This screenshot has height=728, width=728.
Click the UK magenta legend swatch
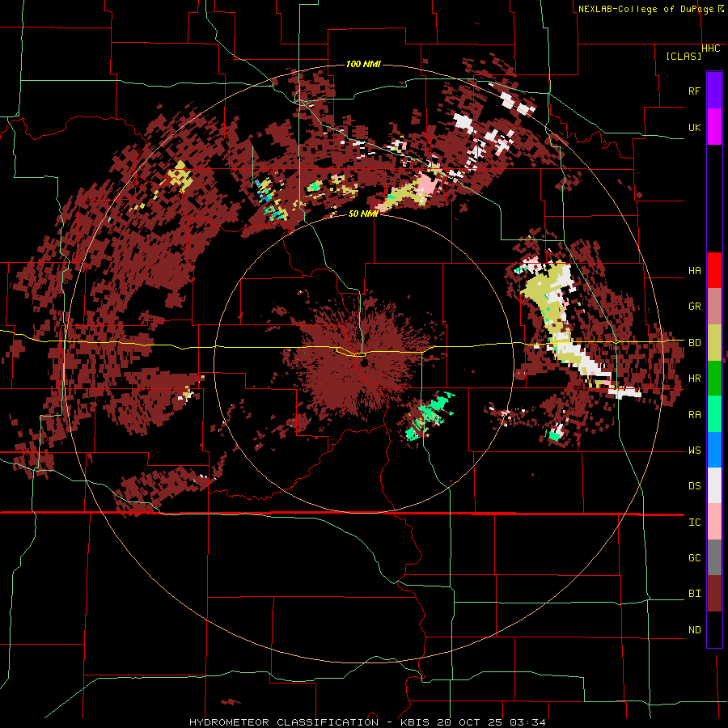[714, 127]
